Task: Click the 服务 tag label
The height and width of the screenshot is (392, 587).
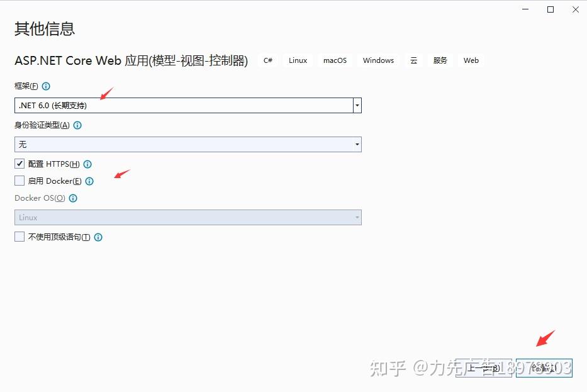Action: pos(440,60)
